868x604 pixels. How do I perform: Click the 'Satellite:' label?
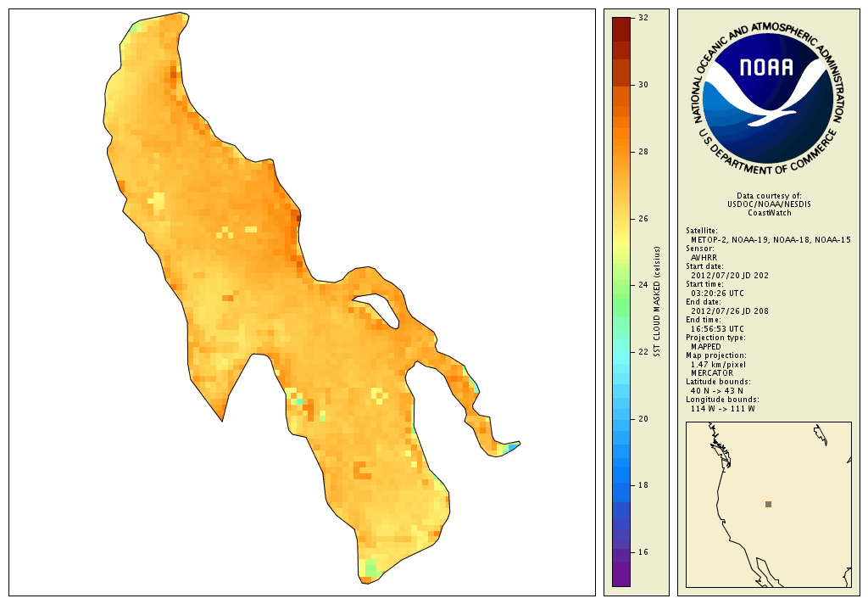click(x=702, y=231)
